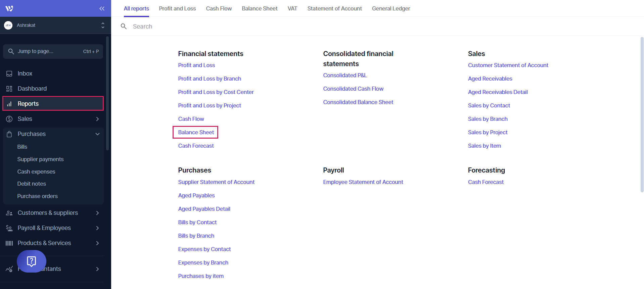Open the help chat bubble button

click(32, 261)
